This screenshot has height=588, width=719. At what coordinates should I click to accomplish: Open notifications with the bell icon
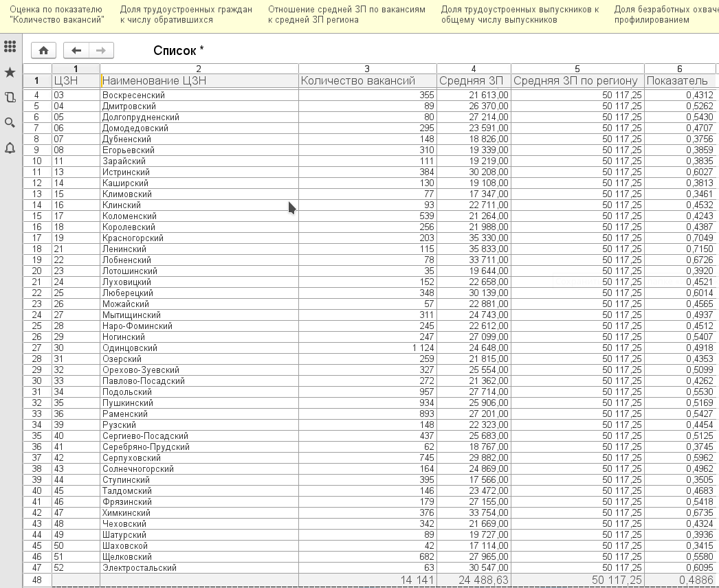click(10, 148)
